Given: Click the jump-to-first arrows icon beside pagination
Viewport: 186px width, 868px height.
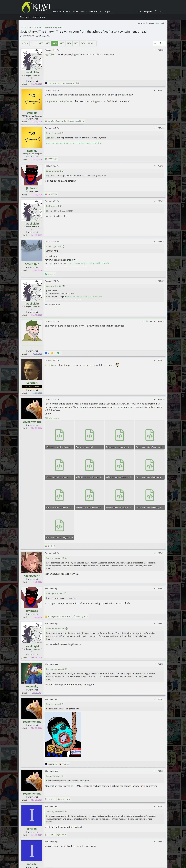Looking at the screenshot, I should 155,43.
